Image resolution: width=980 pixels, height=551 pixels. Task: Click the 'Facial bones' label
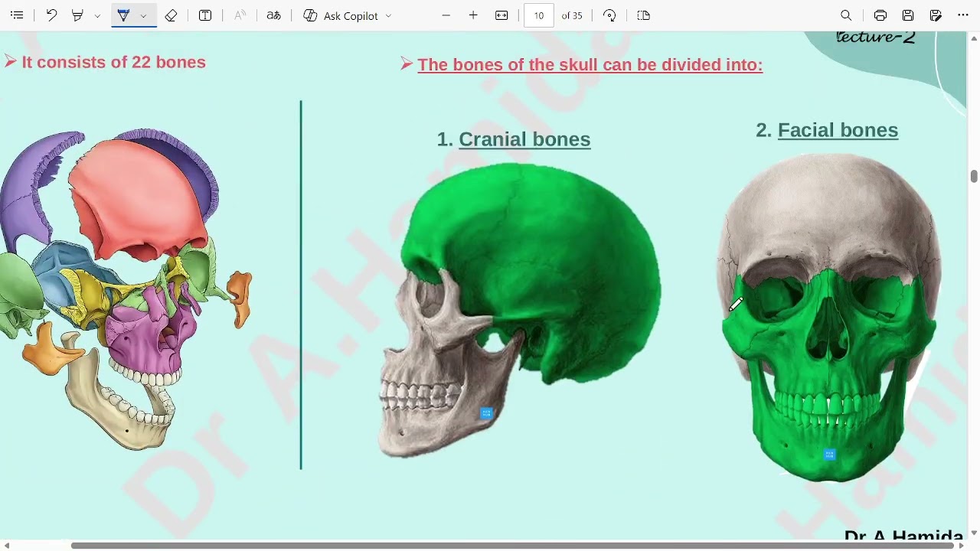(x=838, y=130)
